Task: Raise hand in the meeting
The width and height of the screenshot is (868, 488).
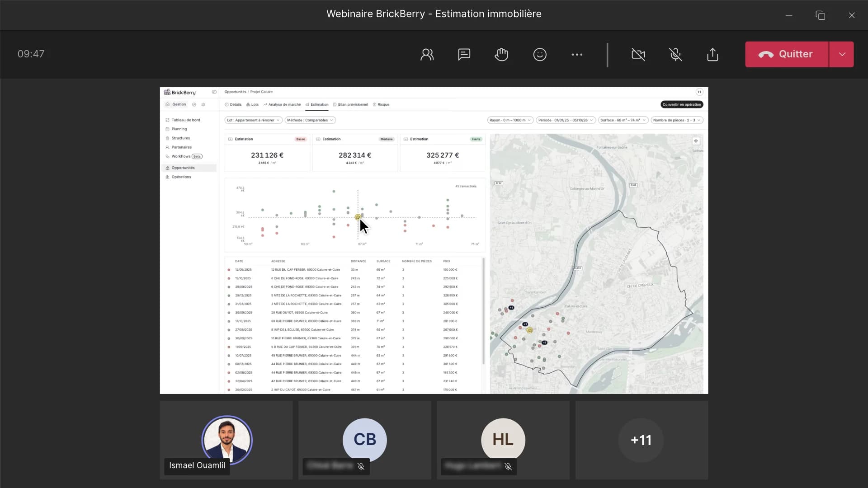Action: [501, 54]
